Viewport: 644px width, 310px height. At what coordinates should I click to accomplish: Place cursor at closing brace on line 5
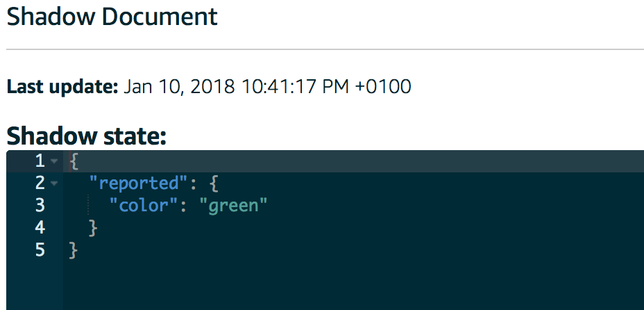click(74, 250)
